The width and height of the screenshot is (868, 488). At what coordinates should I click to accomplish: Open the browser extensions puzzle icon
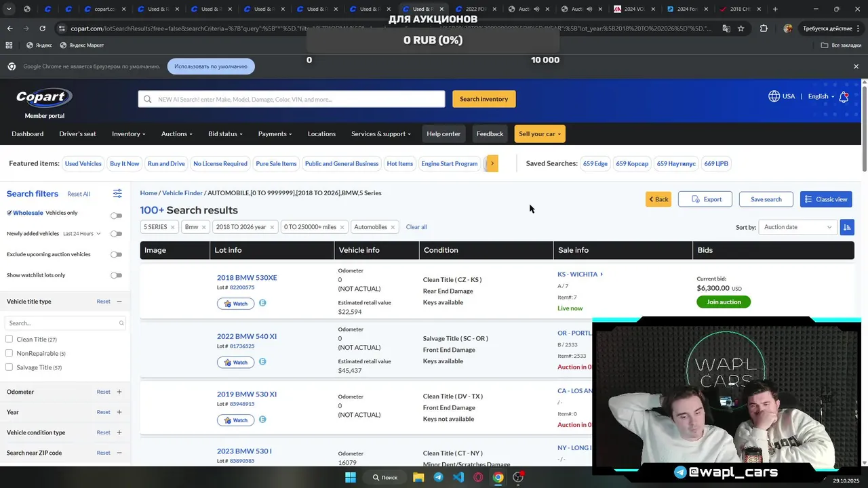coord(764,28)
